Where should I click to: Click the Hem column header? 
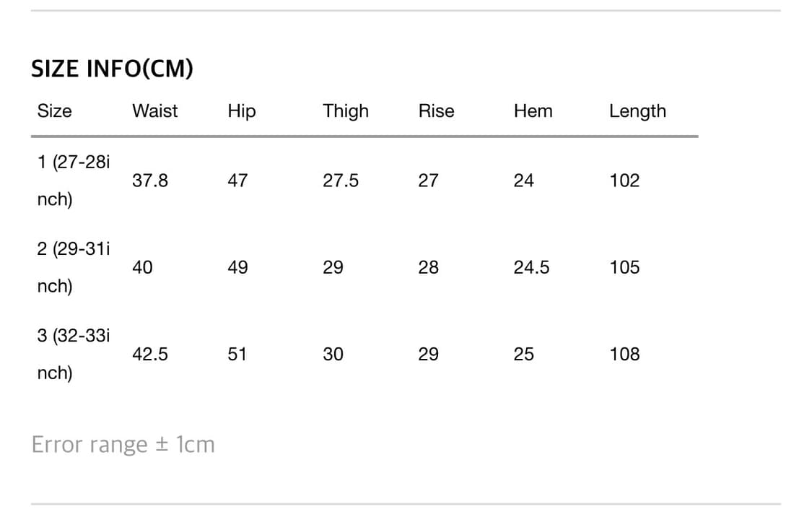pos(533,111)
